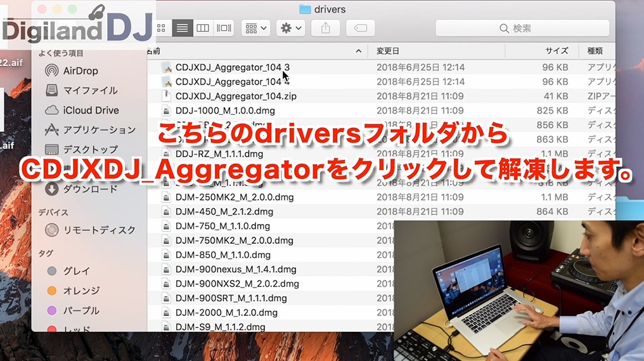The width and height of the screenshot is (644, 361).
Task: Select file DJM-900nexus_M_1.4.1.dmg
Action: tap(236, 269)
